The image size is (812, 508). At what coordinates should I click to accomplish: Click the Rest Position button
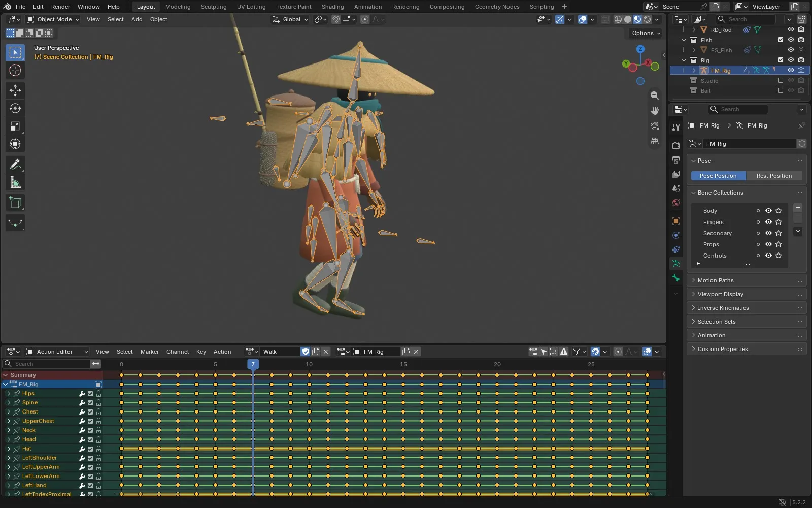tap(774, 176)
